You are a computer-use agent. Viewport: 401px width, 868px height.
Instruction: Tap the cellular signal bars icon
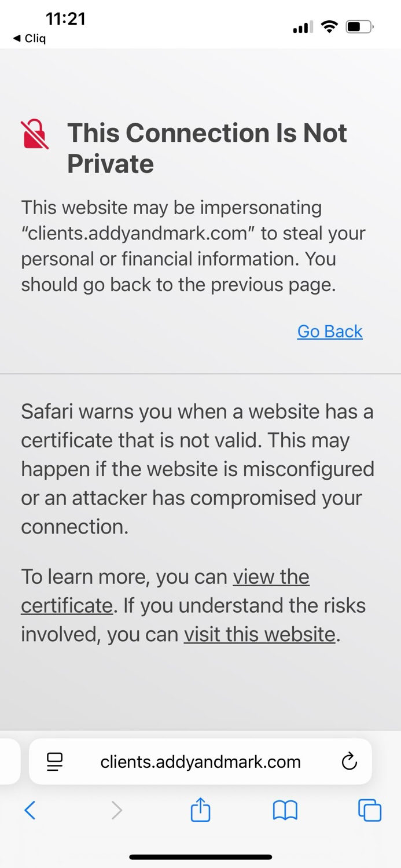303,27
